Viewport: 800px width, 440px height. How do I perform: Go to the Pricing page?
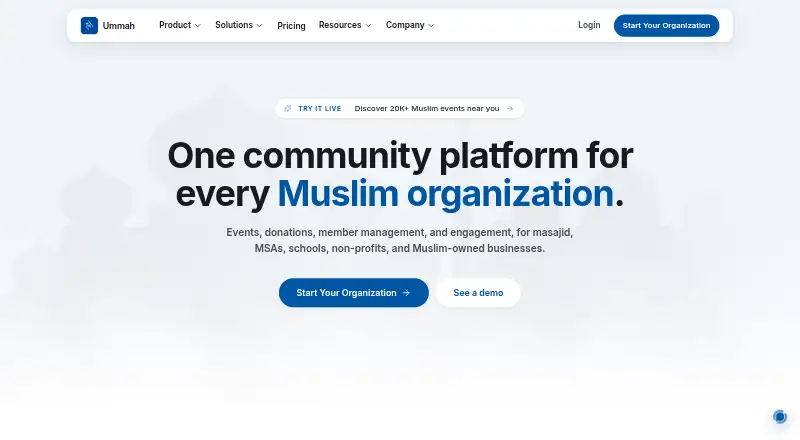click(291, 26)
